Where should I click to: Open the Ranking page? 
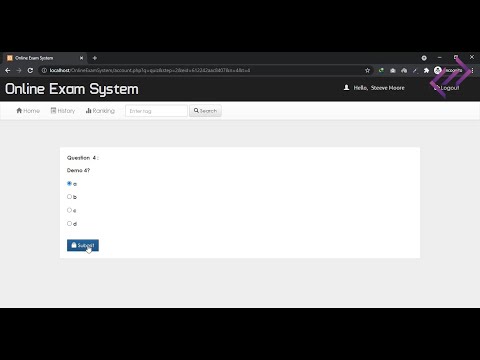pyautogui.click(x=100, y=111)
